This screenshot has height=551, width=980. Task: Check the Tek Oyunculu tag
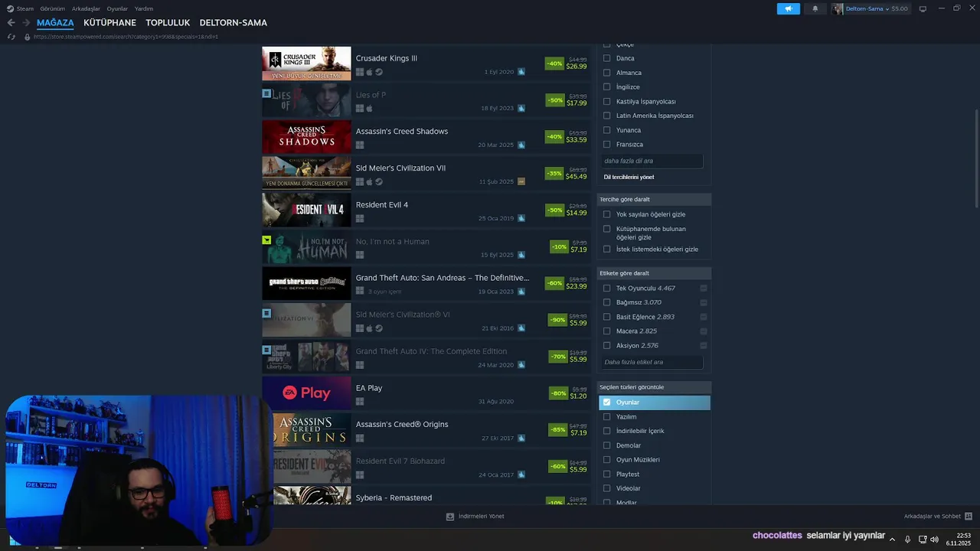[607, 289]
